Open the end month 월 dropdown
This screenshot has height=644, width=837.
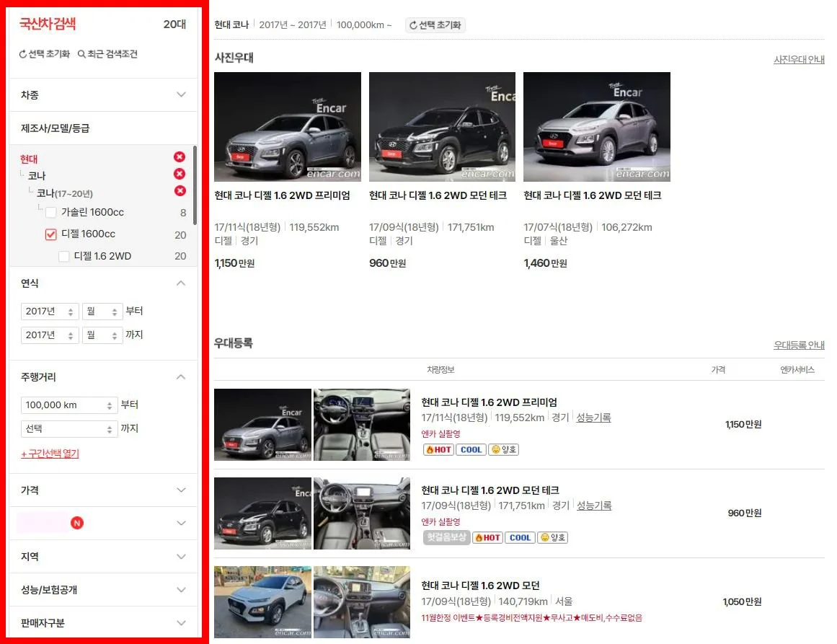[102, 335]
